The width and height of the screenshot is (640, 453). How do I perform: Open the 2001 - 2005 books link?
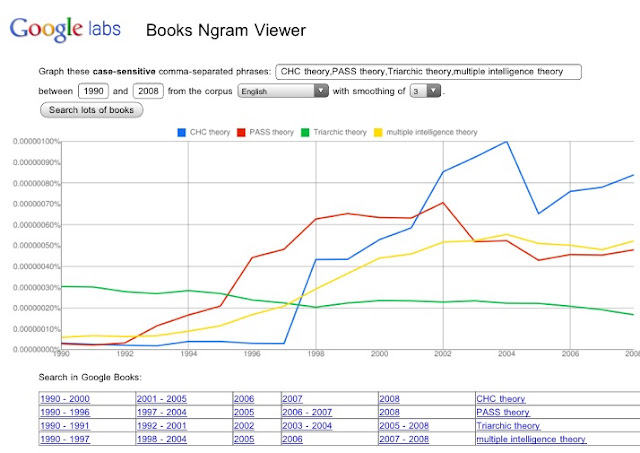coord(162,399)
